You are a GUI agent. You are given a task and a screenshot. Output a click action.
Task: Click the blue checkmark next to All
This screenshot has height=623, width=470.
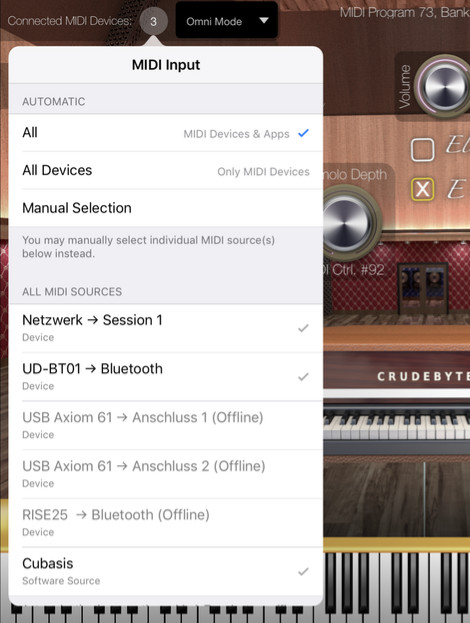pyautogui.click(x=303, y=133)
